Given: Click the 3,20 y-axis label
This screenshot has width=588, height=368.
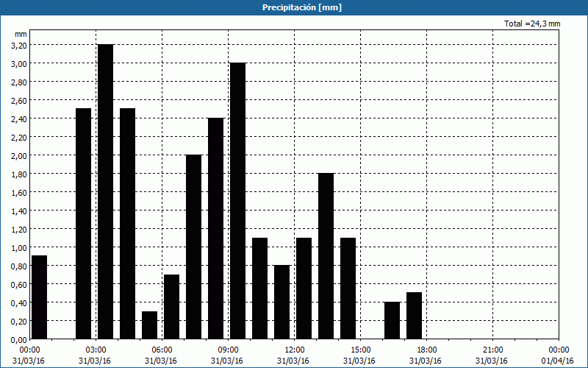Looking at the screenshot, I should 19,45.
